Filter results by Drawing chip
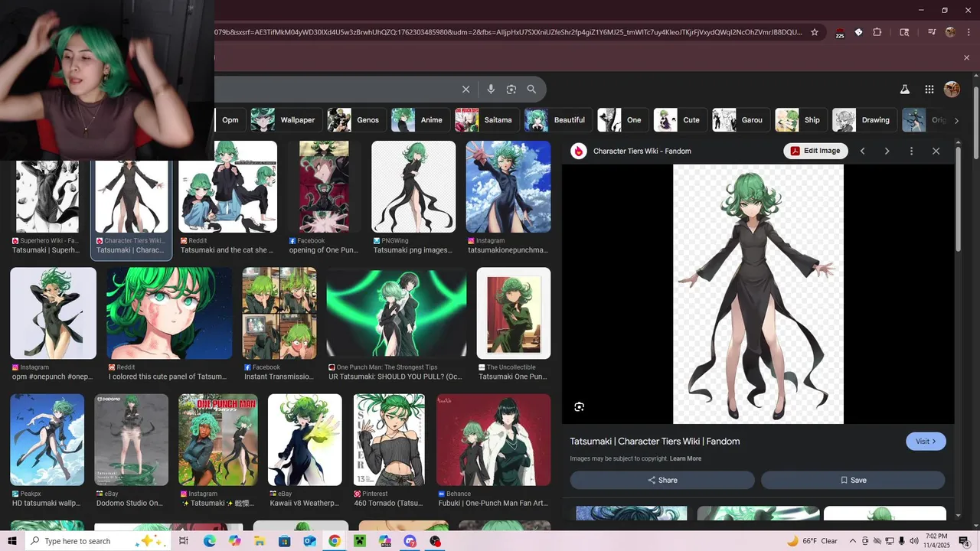 (x=864, y=119)
